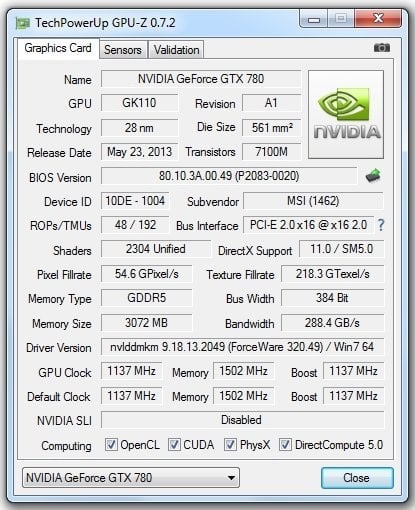The width and height of the screenshot is (415, 510).
Task: Click the NVIDIA SLI field Disabled
Action: click(x=242, y=420)
